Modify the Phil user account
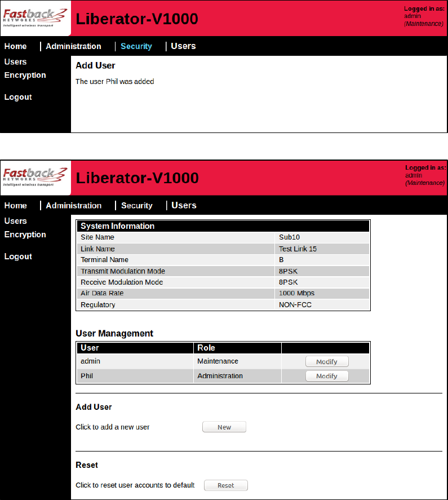This screenshot has width=448, height=500. [327, 376]
